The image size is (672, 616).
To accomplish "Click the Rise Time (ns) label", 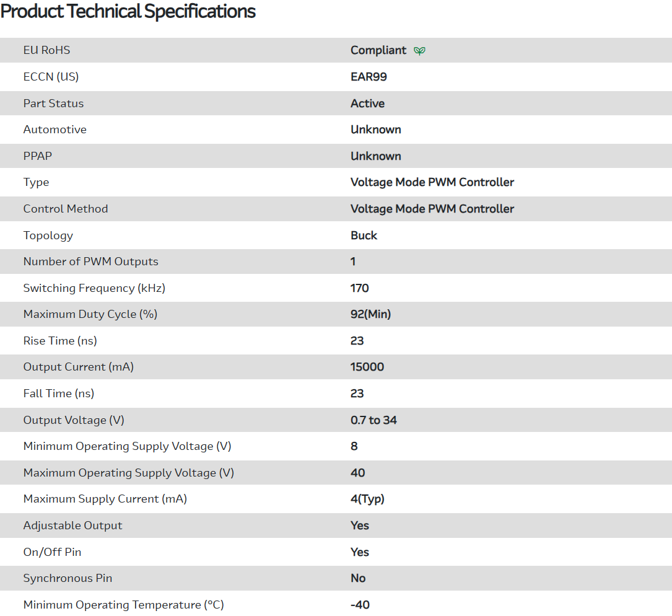I will point(60,341).
